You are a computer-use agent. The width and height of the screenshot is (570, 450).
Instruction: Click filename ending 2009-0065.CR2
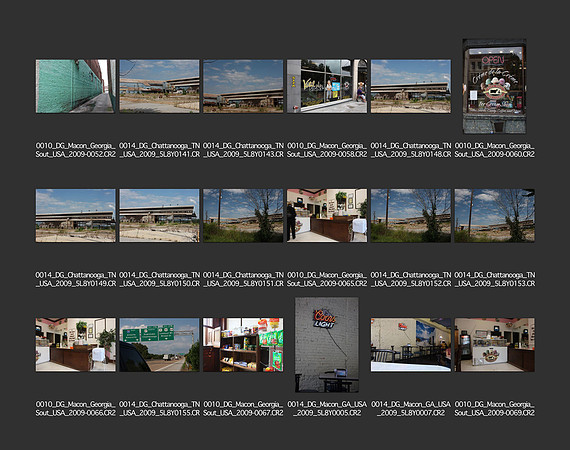(x=327, y=279)
